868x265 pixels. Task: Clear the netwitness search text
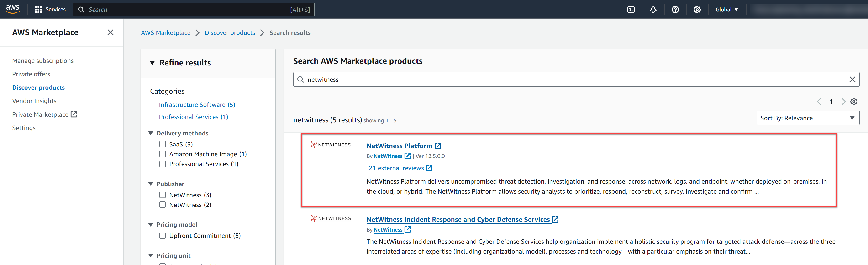click(x=852, y=79)
